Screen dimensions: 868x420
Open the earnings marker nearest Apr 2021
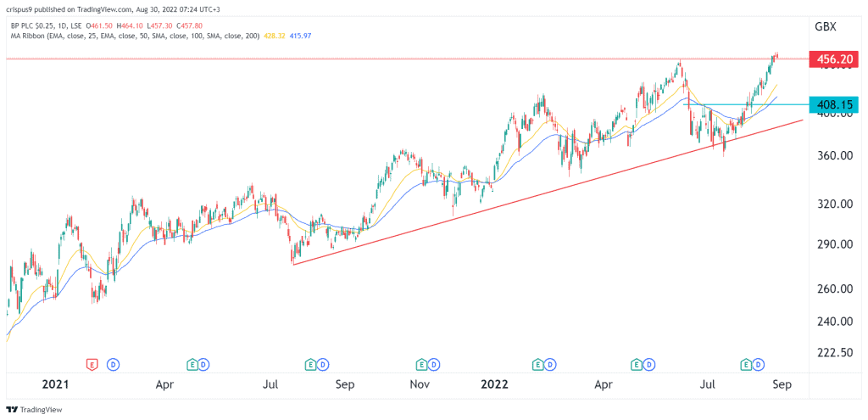192,364
